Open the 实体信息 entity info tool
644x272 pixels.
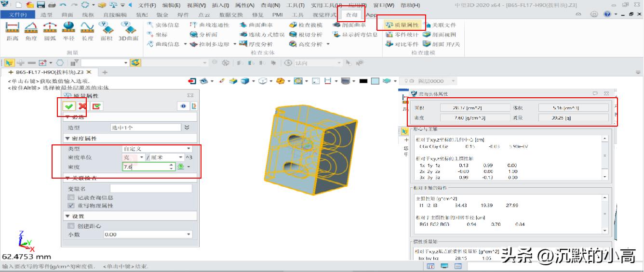(x=163, y=25)
